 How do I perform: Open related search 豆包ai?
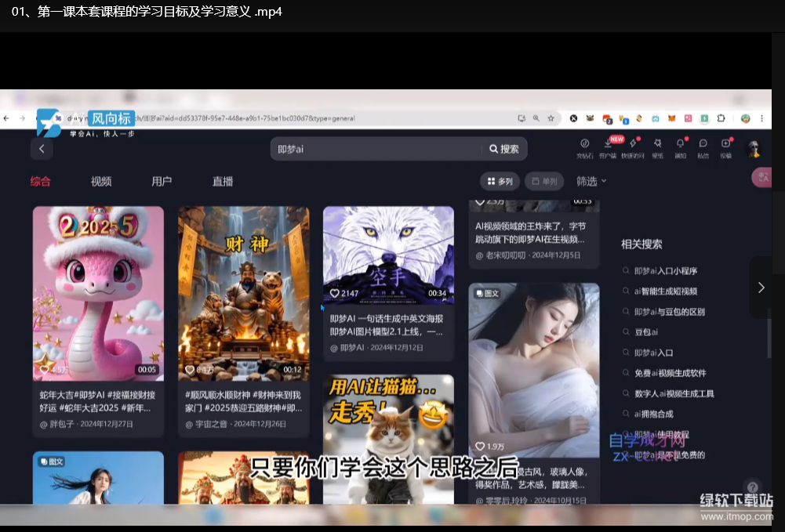pos(646,332)
